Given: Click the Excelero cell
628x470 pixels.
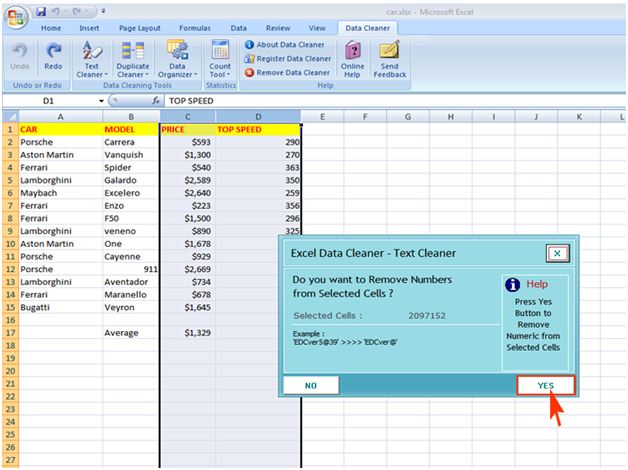Looking at the screenshot, I should (x=131, y=193).
